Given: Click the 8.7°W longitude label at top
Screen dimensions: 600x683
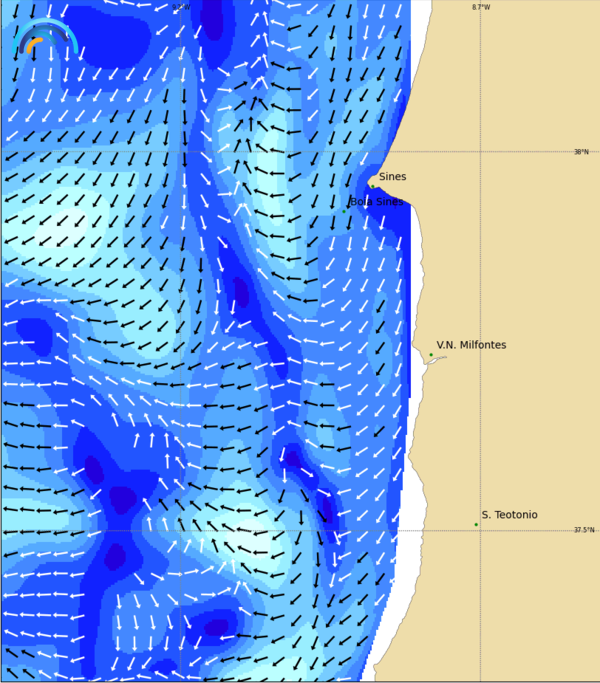Looking at the screenshot, I should [481, 7].
